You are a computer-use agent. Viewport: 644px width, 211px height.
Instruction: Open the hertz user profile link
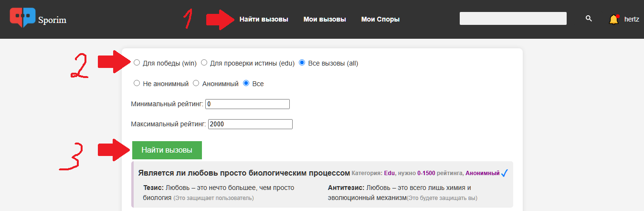click(x=632, y=20)
